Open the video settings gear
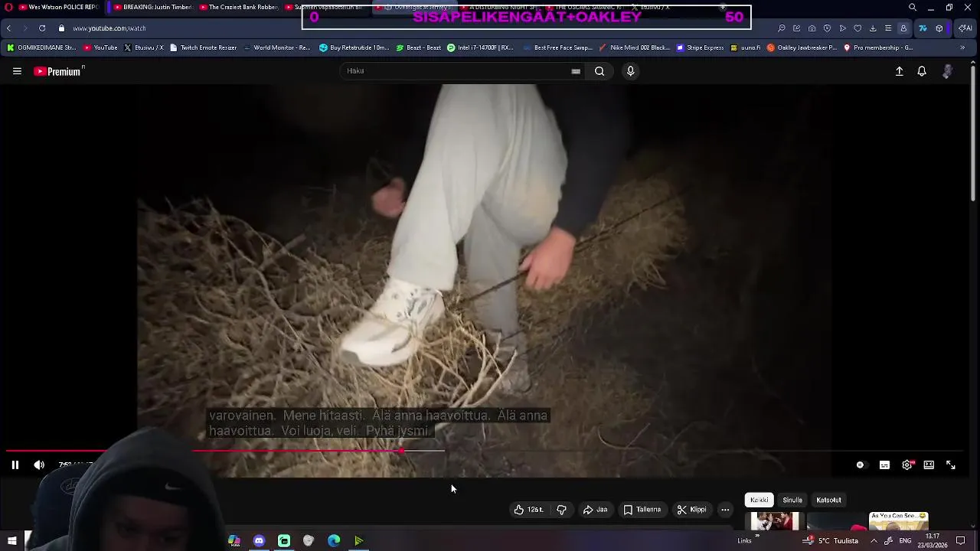 pos(907,465)
